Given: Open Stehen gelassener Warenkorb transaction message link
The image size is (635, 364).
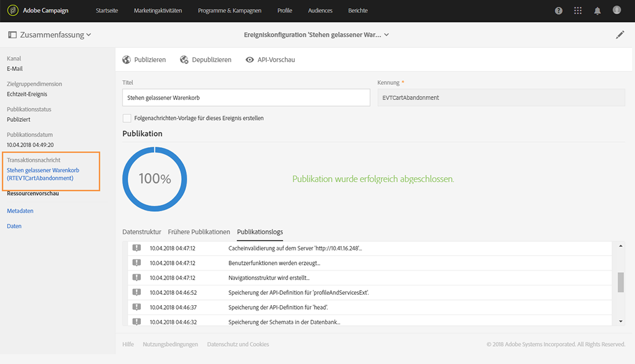Looking at the screenshot, I should click(x=43, y=174).
